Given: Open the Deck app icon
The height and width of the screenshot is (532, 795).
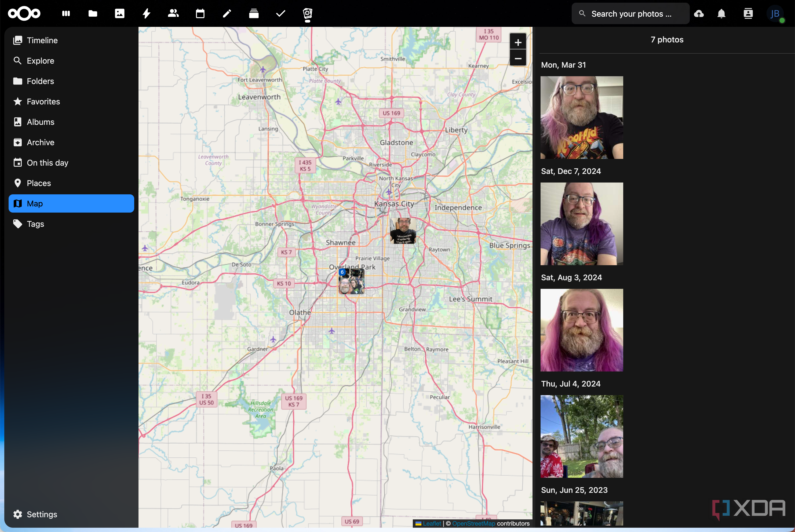Looking at the screenshot, I should click(x=254, y=14).
